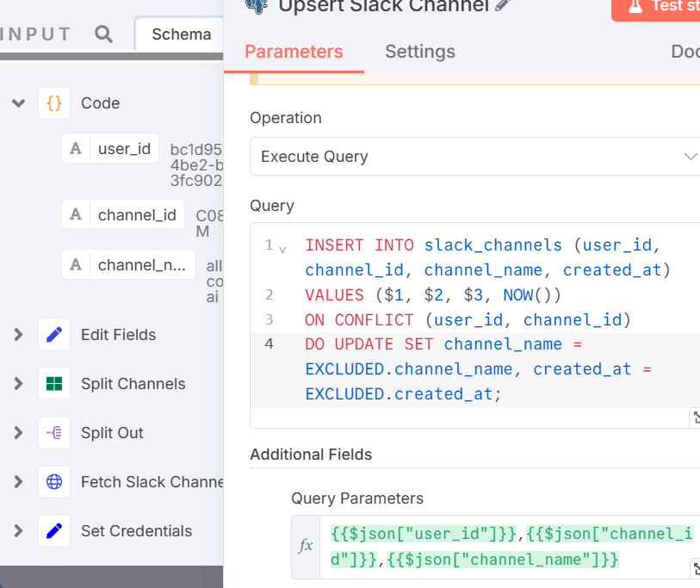Click the rename pencil next to node title

[502, 5]
